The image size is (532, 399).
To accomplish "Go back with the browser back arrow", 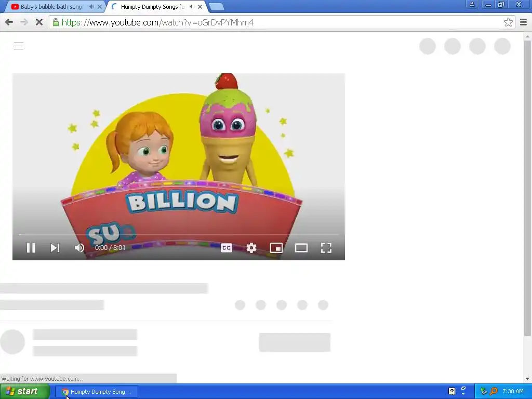I will click(9, 22).
